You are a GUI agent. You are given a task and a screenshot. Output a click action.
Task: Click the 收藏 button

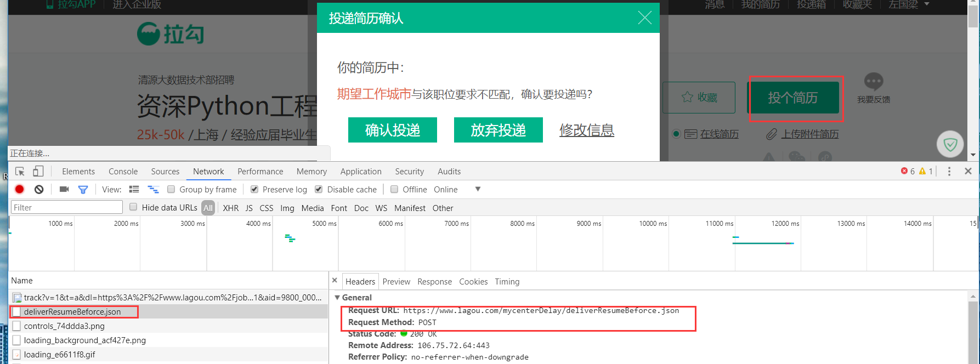click(699, 98)
